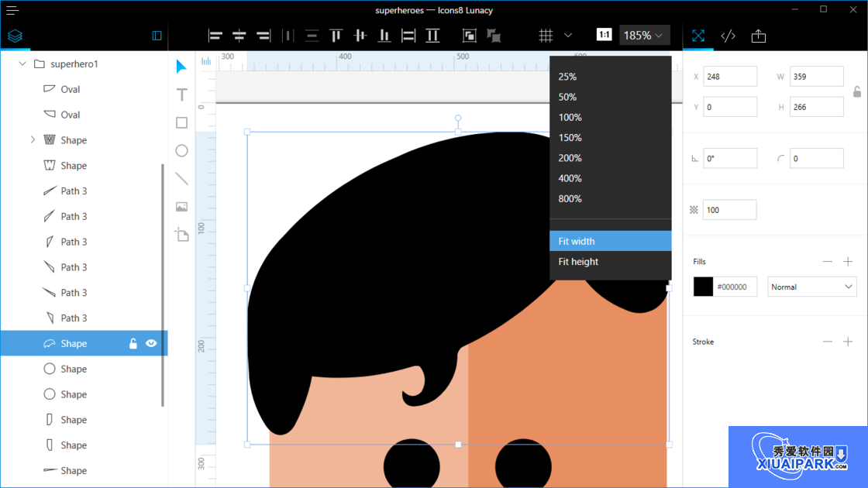Choose Fit height zoom option

coord(610,262)
